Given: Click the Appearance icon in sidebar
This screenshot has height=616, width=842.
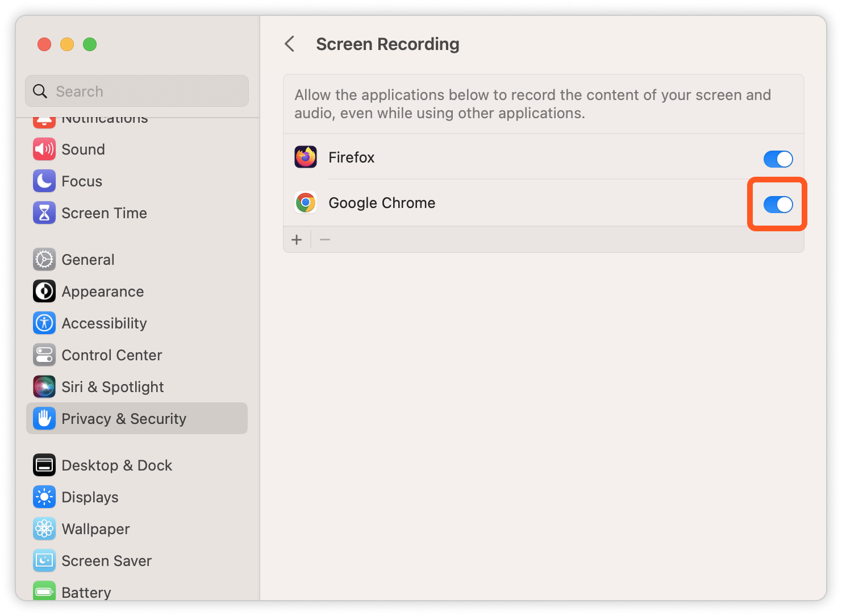Looking at the screenshot, I should click(x=44, y=292).
